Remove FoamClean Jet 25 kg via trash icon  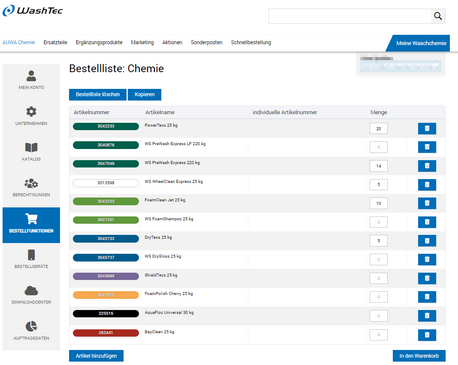point(427,203)
